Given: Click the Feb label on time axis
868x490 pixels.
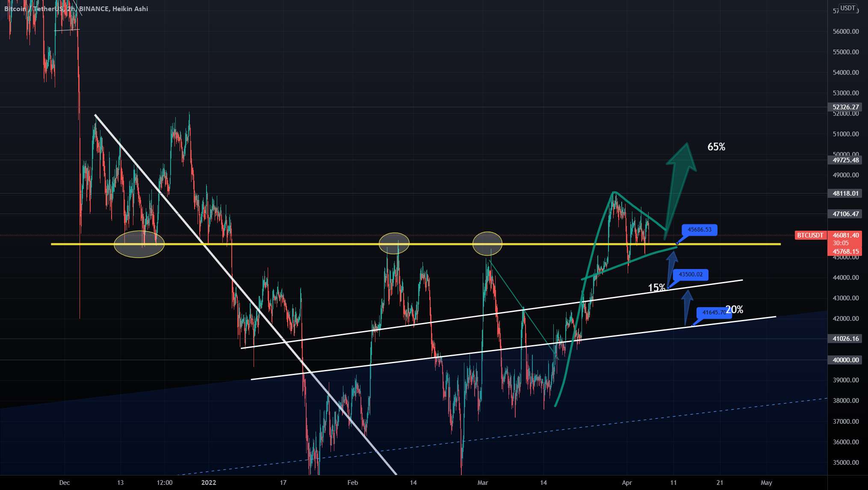Looking at the screenshot, I should coord(353,483).
